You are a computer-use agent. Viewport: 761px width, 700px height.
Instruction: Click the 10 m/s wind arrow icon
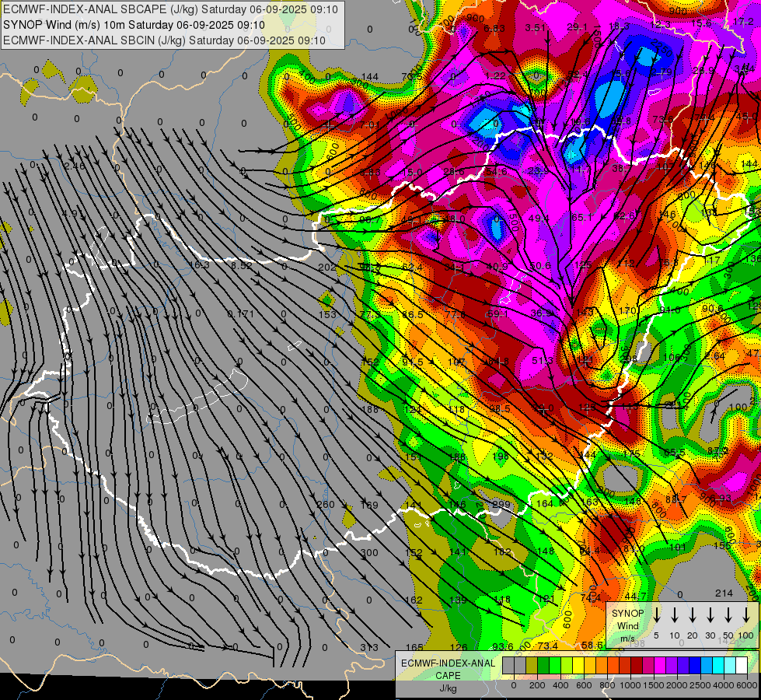[675, 614]
